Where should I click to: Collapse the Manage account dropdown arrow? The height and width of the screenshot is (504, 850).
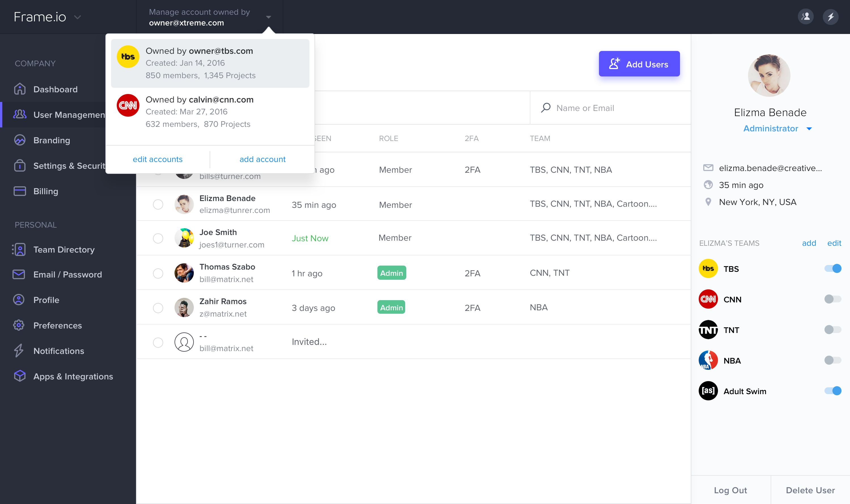pyautogui.click(x=269, y=17)
